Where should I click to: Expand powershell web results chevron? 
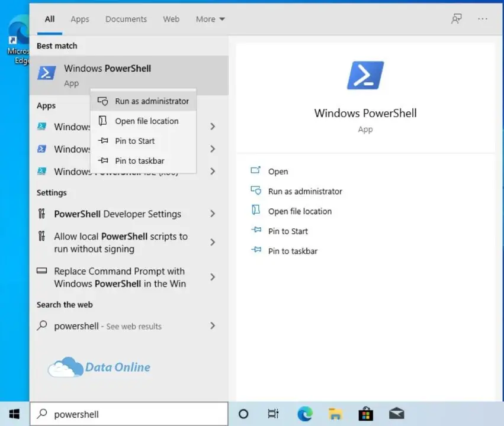213,326
